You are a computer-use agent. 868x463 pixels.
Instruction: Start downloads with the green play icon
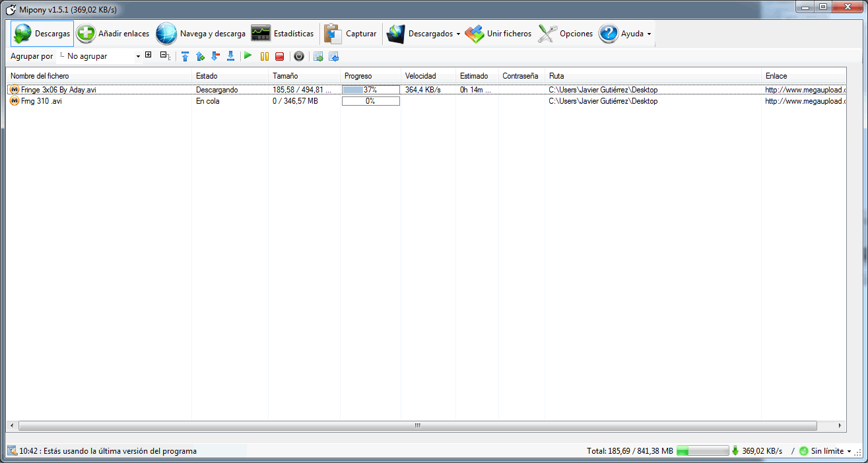248,56
